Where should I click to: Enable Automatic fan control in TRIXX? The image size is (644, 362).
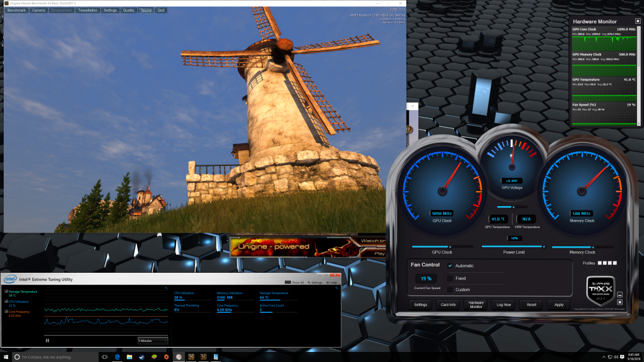450,266
